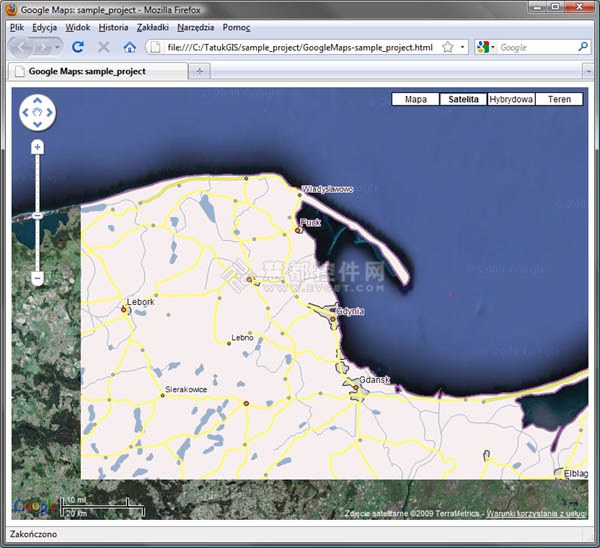600x548 pixels.
Task: Click the Firefox forward arrow button
Action: coord(43,48)
